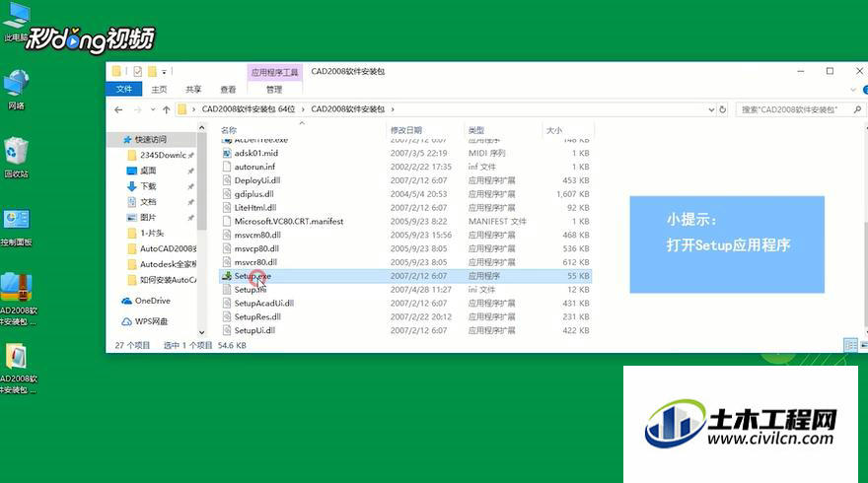This screenshot has width=868, height=483.
Task: Refresh the current folder view
Action: point(722,109)
